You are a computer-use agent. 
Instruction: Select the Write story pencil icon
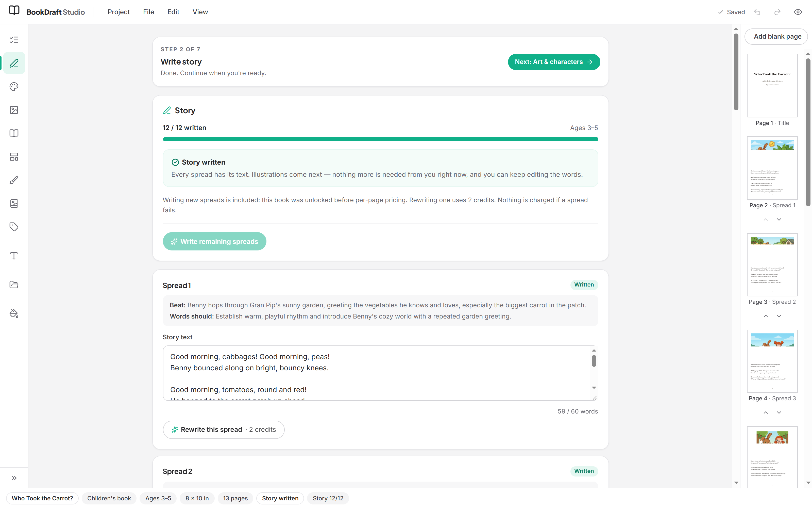14,63
